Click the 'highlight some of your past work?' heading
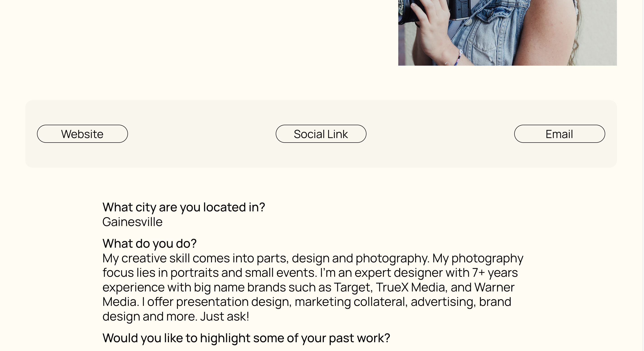 (x=295, y=338)
